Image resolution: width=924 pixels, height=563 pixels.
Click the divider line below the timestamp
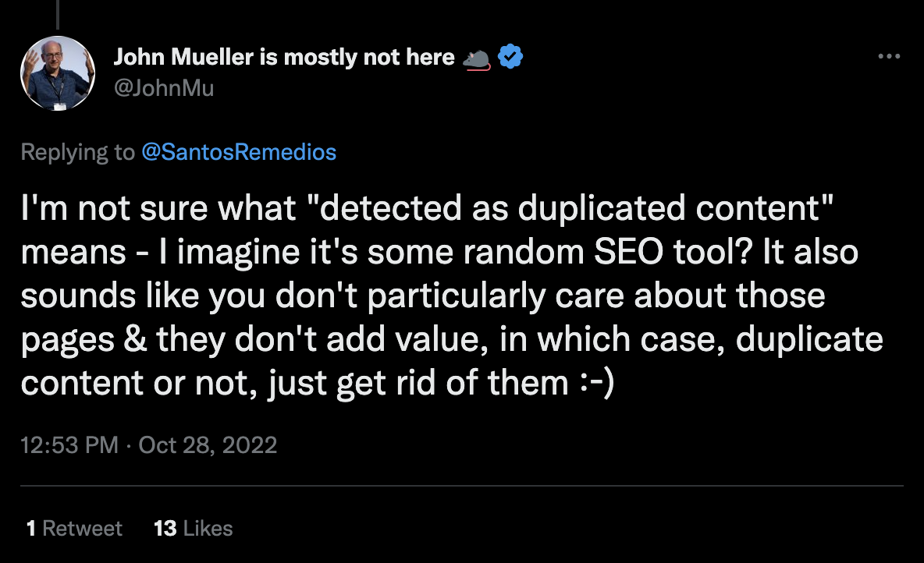tap(462, 486)
